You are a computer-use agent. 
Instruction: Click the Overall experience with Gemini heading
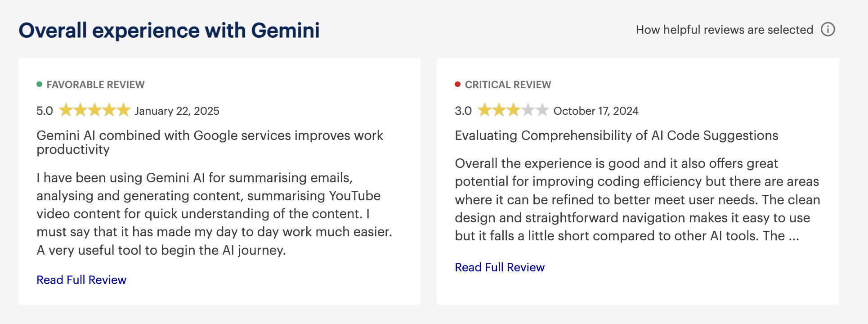pyautogui.click(x=169, y=30)
